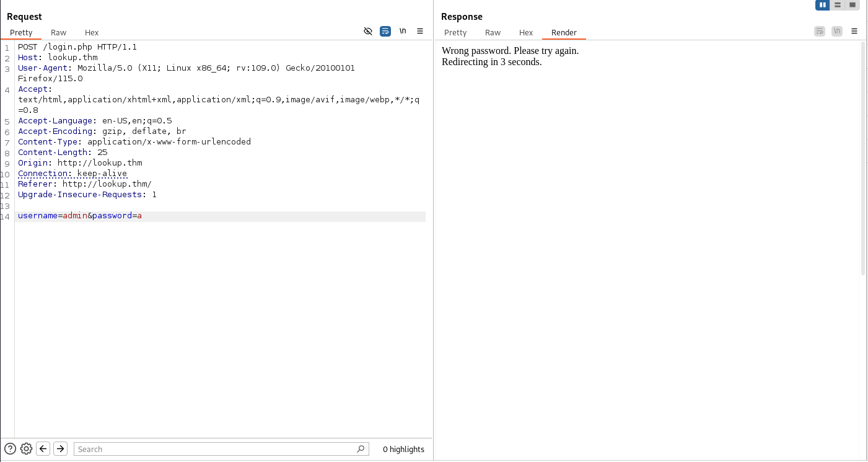Screen dimensions: 868x462
Task: Toggle hide non-printable characters eye icon in Request
Action: (368, 31)
